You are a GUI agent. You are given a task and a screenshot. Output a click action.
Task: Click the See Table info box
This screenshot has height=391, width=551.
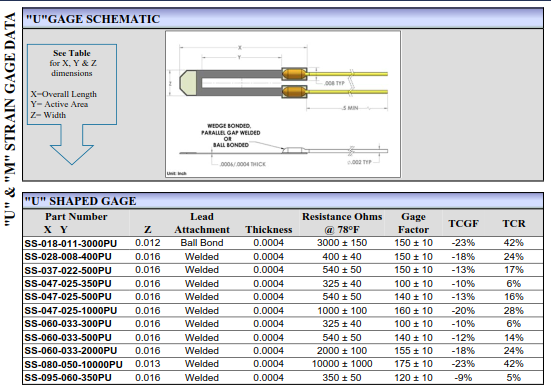point(72,84)
